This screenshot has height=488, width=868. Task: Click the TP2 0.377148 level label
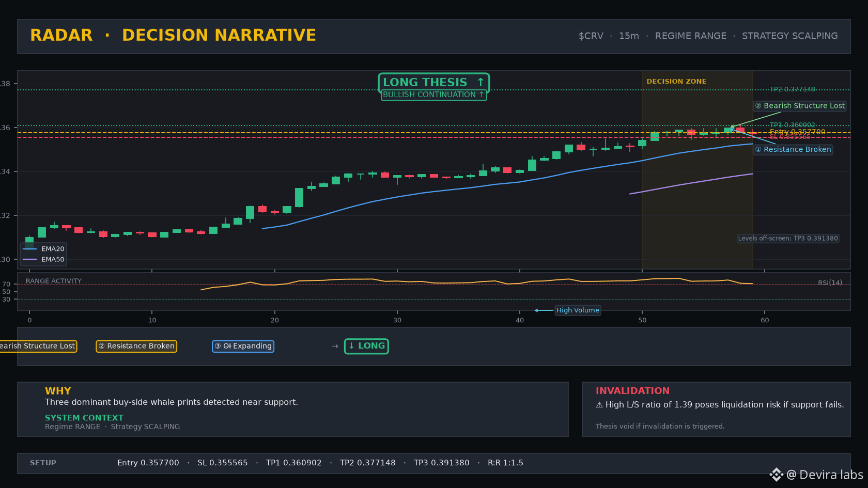[792, 89]
